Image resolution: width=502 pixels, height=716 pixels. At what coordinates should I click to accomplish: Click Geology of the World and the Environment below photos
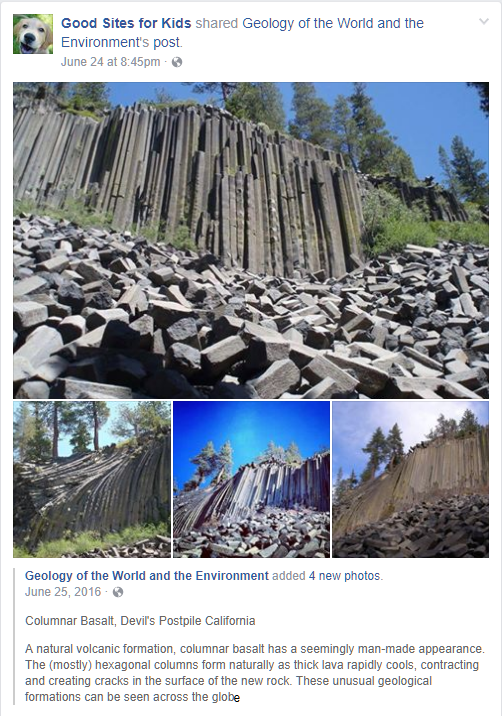click(147, 576)
